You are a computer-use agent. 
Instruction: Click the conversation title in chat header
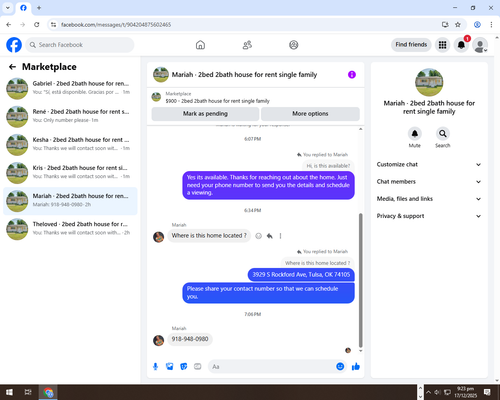click(x=244, y=75)
